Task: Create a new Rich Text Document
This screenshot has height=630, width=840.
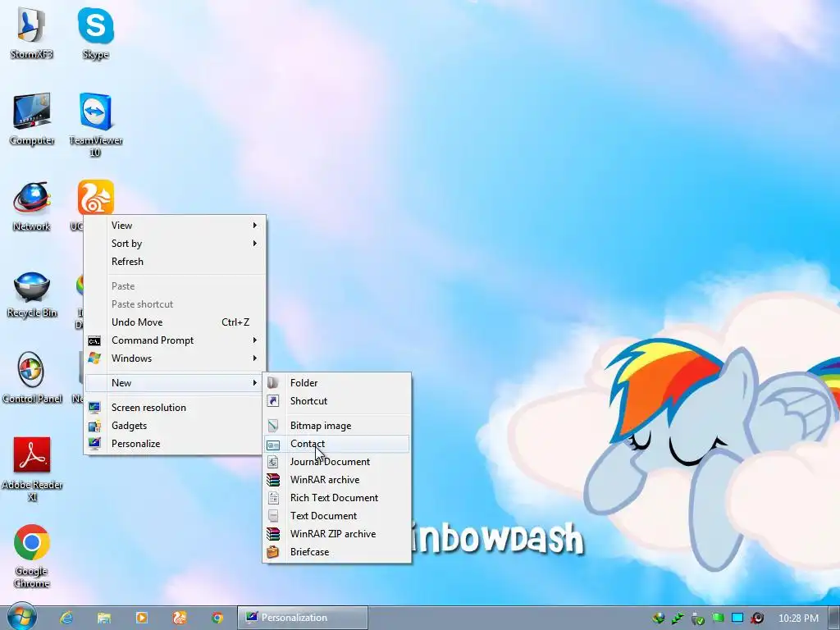Action: click(x=337, y=498)
